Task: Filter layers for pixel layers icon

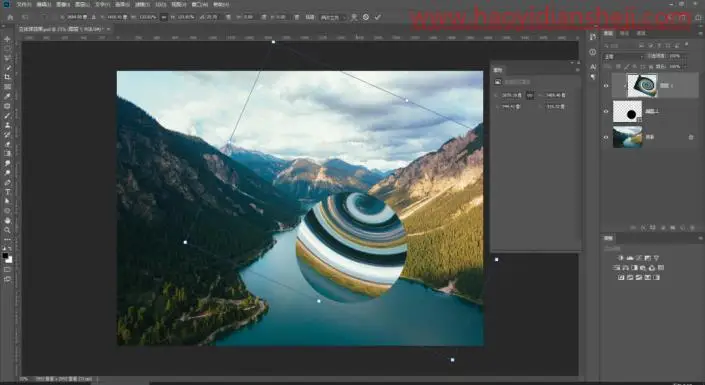Action: (x=642, y=45)
